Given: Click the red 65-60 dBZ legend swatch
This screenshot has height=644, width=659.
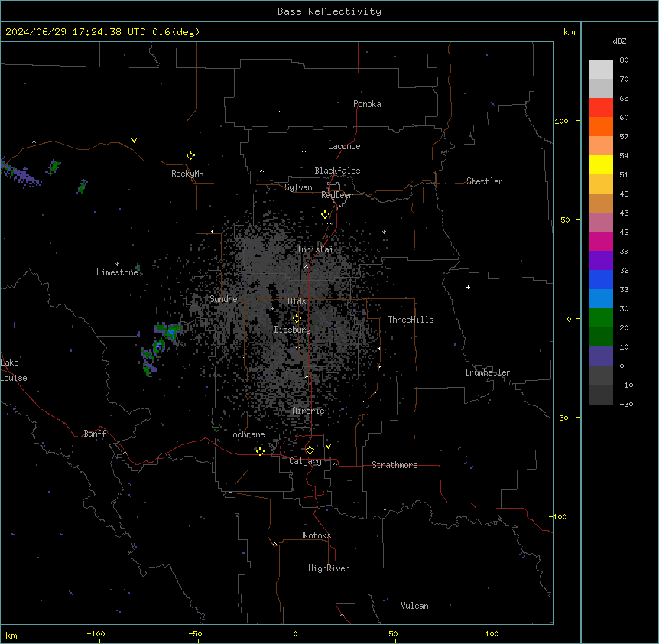Looking at the screenshot, I should point(601,108).
